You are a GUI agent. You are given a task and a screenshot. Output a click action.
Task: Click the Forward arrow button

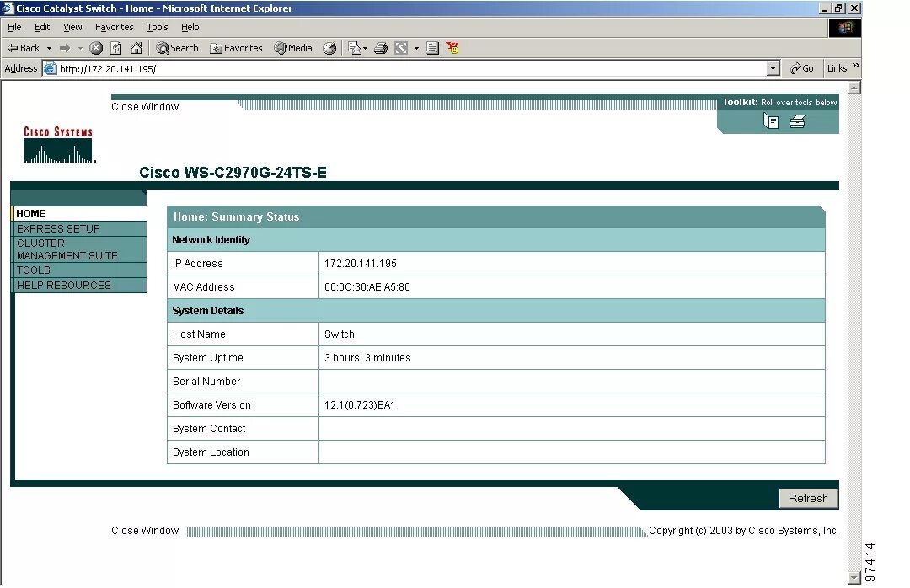pyautogui.click(x=65, y=48)
